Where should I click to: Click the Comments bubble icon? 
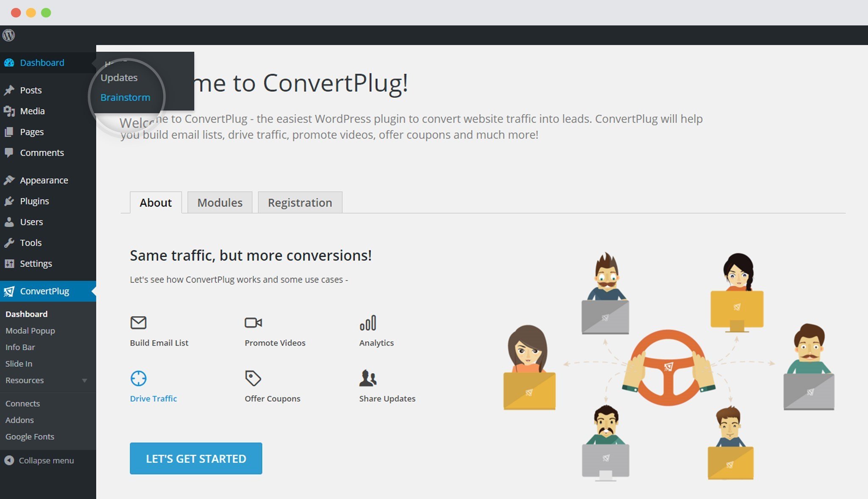click(x=9, y=152)
